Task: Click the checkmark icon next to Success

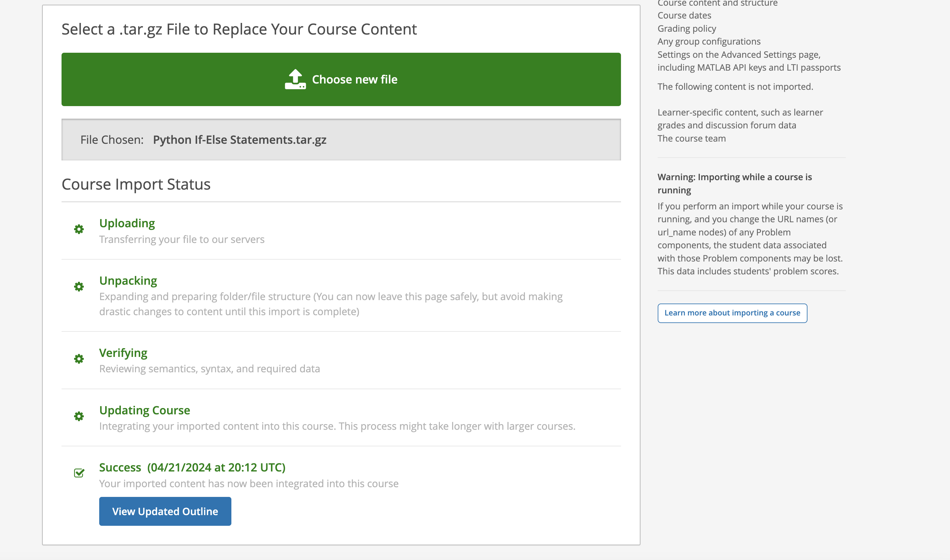Action: click(79, 472)
